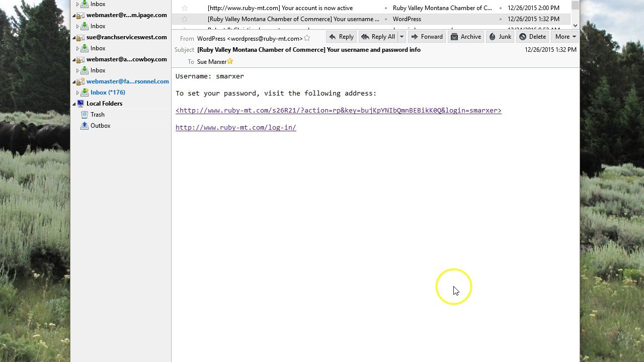644x362 pixels.
Task: Open Inbox with 176 unread messages
Action: pyautogui.click(x=108, y=93)
